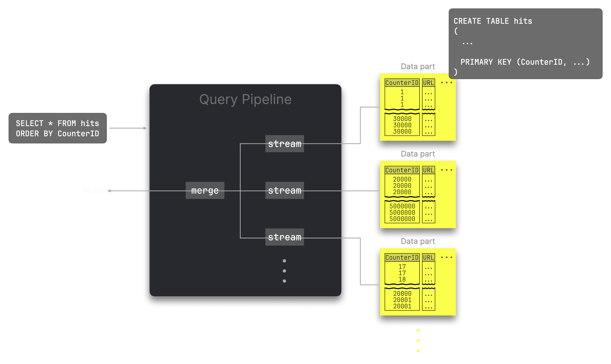
Task: Click the 20000, 20001, 20001 values cell
Action: [402, 300]
